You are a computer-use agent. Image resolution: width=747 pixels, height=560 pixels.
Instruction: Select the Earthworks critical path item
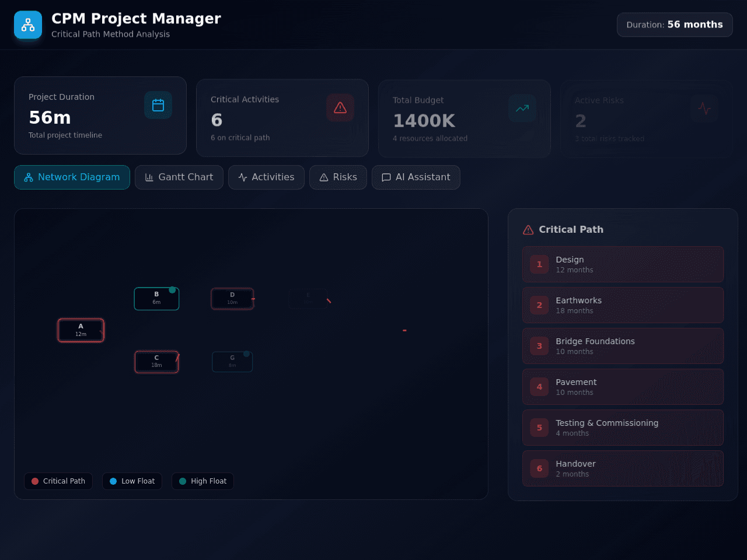pos(623,305)
